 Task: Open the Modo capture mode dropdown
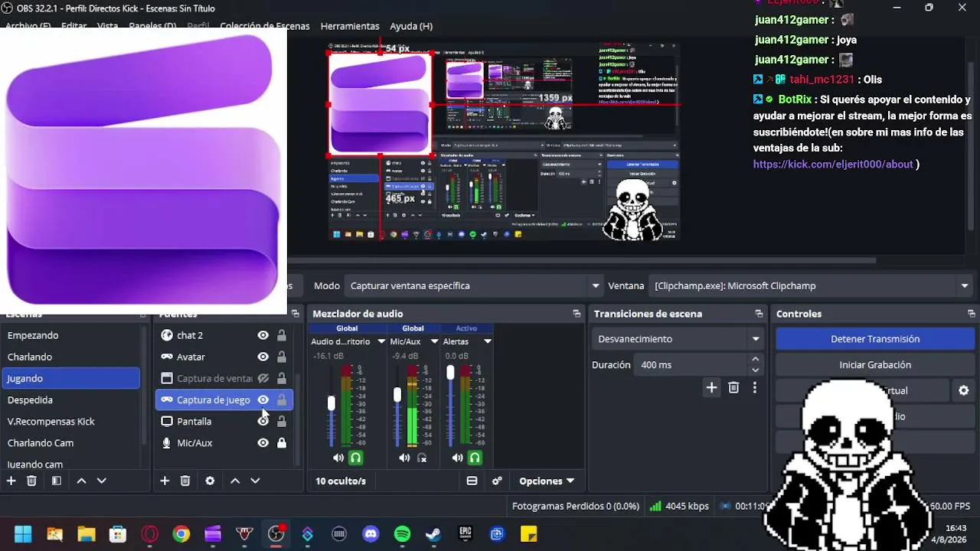point(472,285)
